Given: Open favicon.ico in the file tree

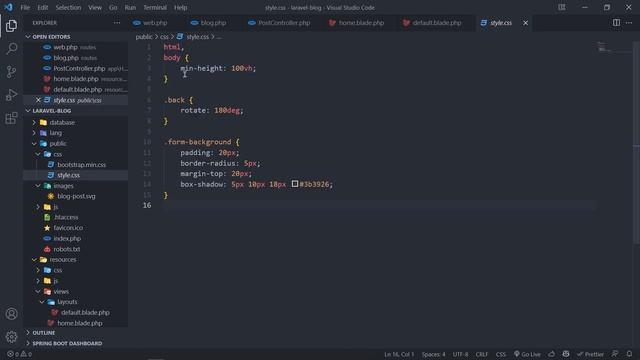Looking at the screenshot, I should pyautogui.click(x=68, y=228).
